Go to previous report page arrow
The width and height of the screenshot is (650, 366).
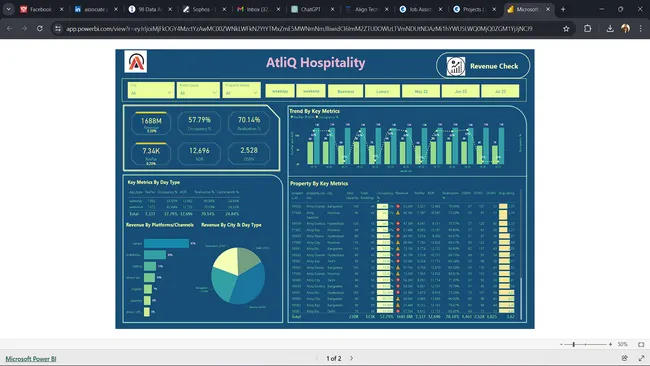(x=317, y=358)
